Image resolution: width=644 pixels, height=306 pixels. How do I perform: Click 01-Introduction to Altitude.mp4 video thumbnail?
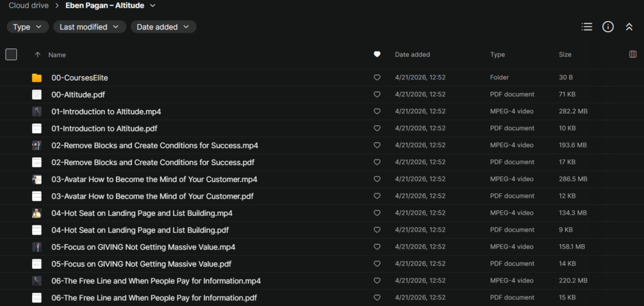point(37,111)
